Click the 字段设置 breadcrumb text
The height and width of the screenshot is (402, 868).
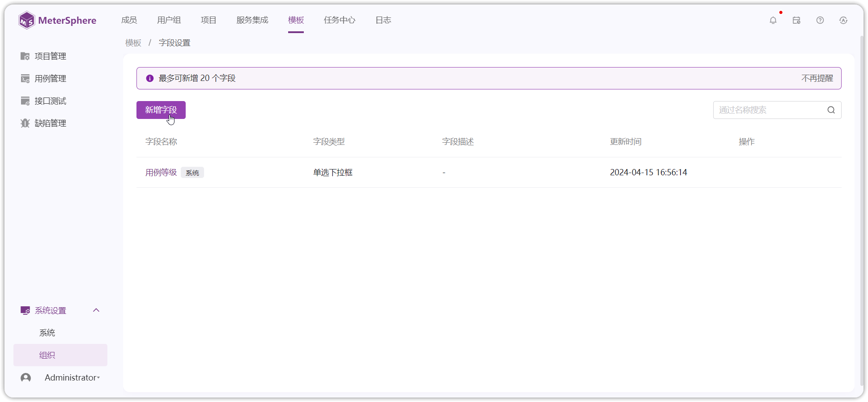pos(174,43)
